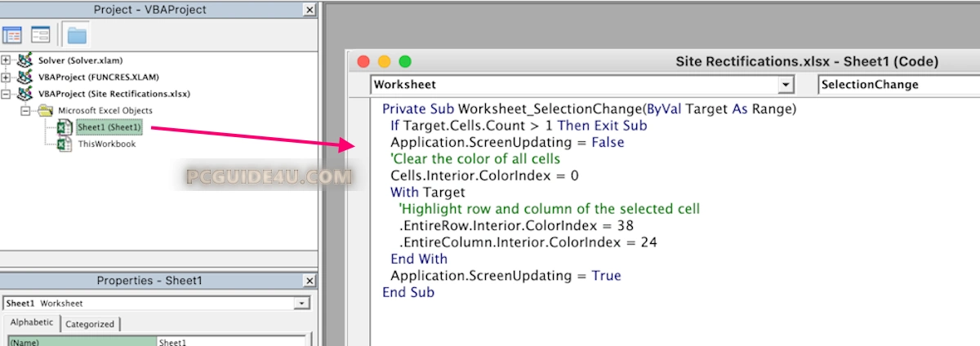This screenshot has height=346, width=980.
Task: Click the View Code icon in Project panel
Action: tap(12, 35)
